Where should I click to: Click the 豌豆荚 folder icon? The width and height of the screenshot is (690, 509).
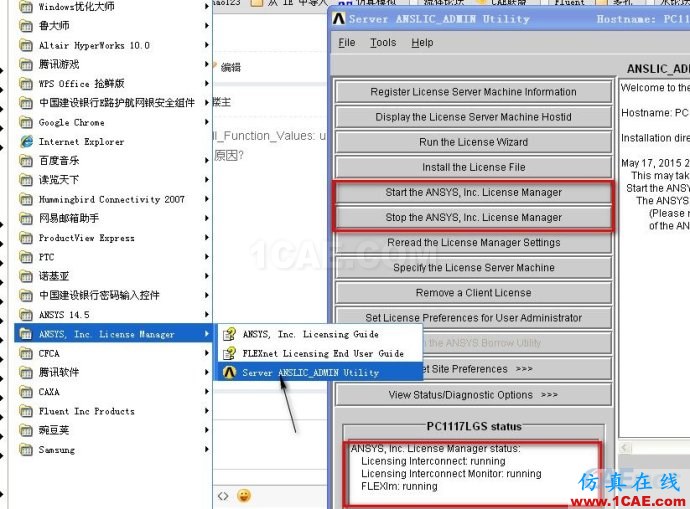[x=26, y=431]
